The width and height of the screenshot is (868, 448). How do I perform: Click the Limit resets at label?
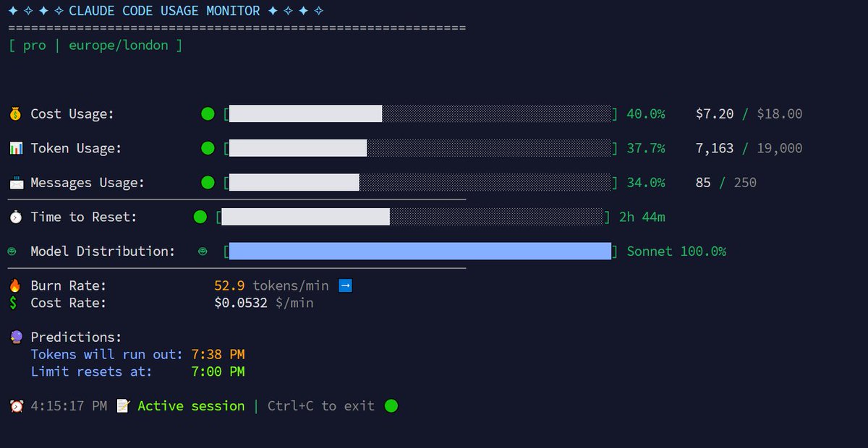pyautogui.click(x=92, y=372)
